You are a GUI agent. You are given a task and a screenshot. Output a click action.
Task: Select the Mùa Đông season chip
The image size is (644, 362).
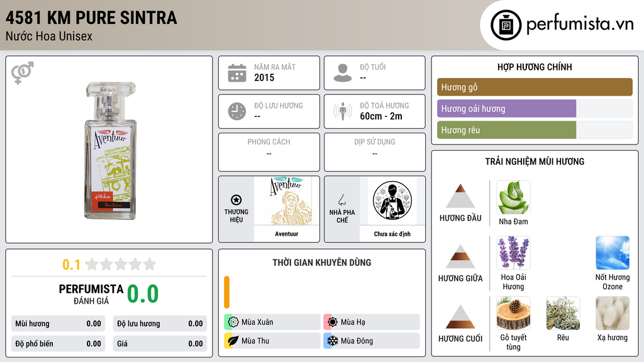[x=372, y=341]
